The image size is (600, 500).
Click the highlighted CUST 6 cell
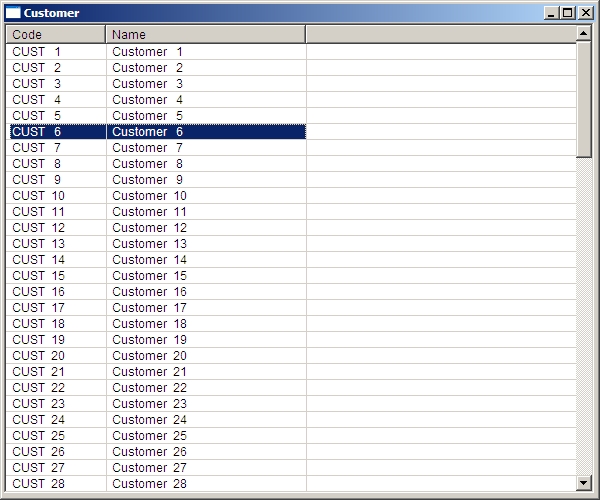[56, 132]
